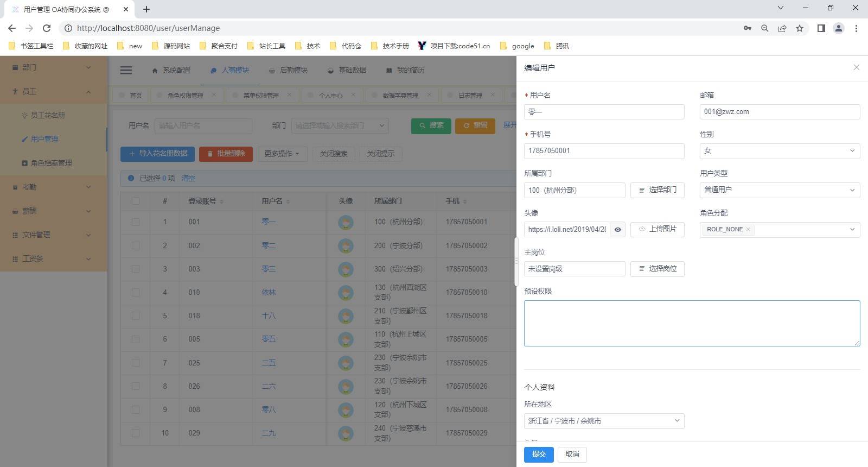Click 选择部门 button
Screen dimensions: 868x467
coord(658,190)
